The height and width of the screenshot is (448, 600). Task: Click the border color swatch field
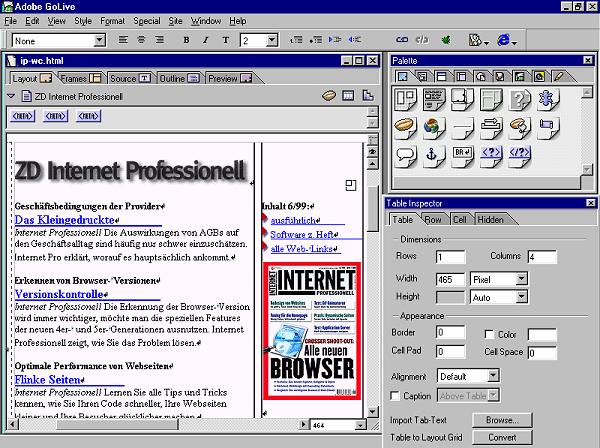point(542,334)
